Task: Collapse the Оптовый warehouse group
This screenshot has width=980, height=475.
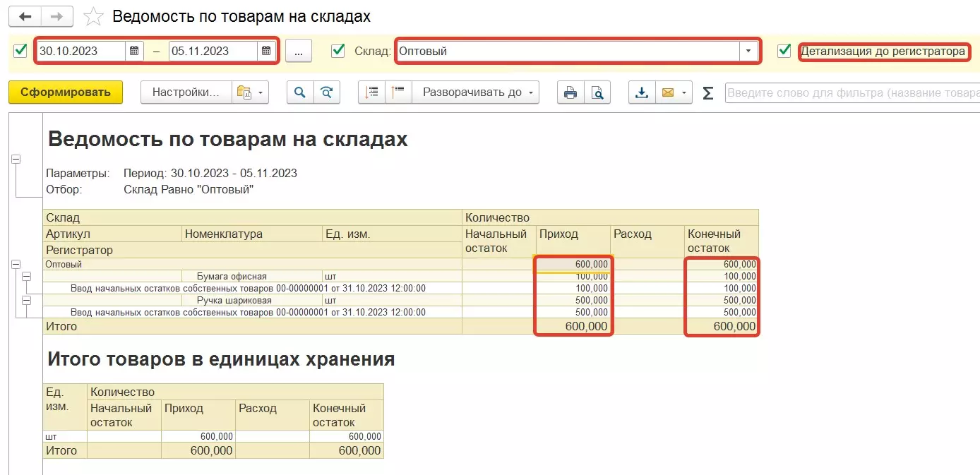Action: (x=16, y=264)
